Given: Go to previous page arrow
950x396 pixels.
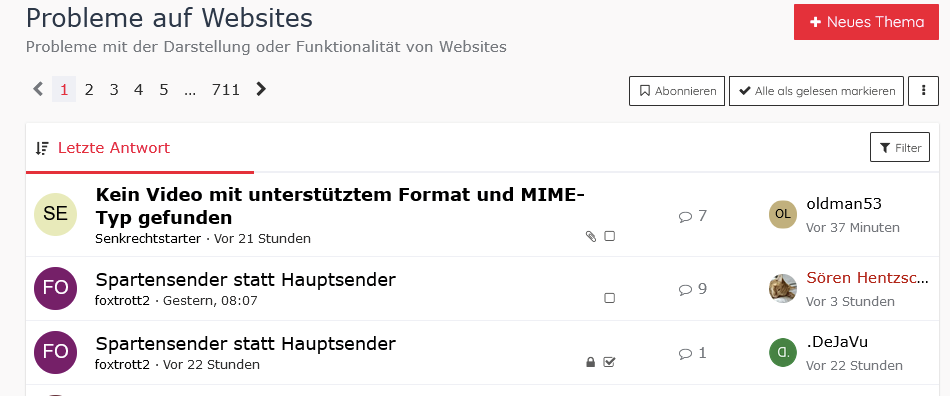Looking at the screenshot, I should 38,90.
